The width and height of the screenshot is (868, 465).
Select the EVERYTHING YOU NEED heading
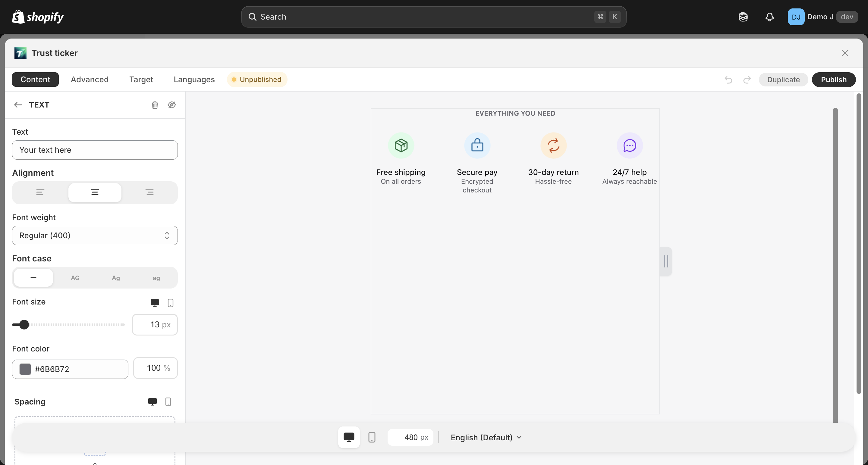pos(515,114)
